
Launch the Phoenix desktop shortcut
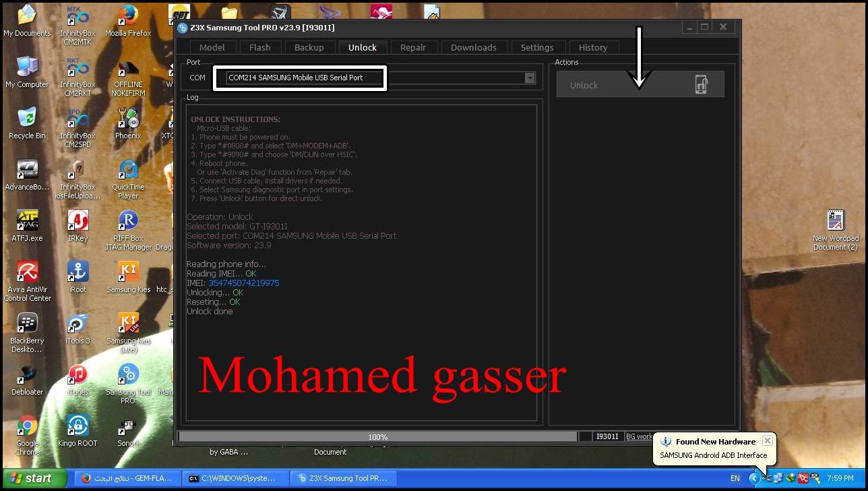pos(128,123)
